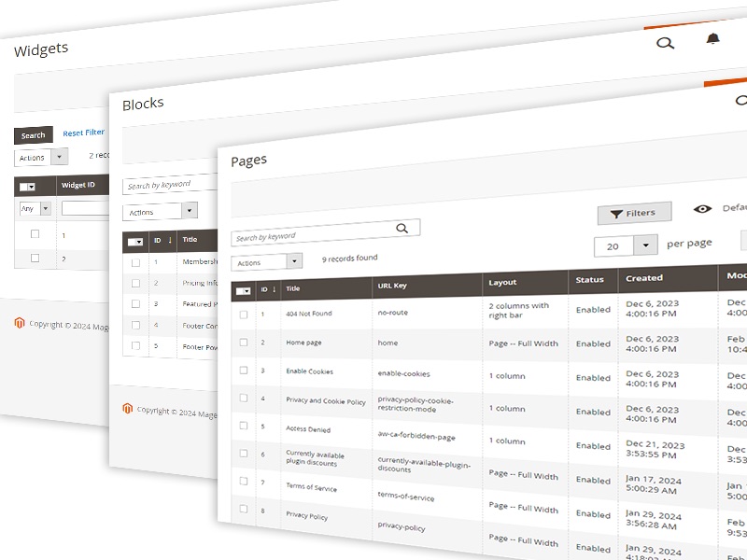The width and height of the screenshot is (747, 560).
Task: Click the eye icon for Default view
Action: (x=702, y=209)
